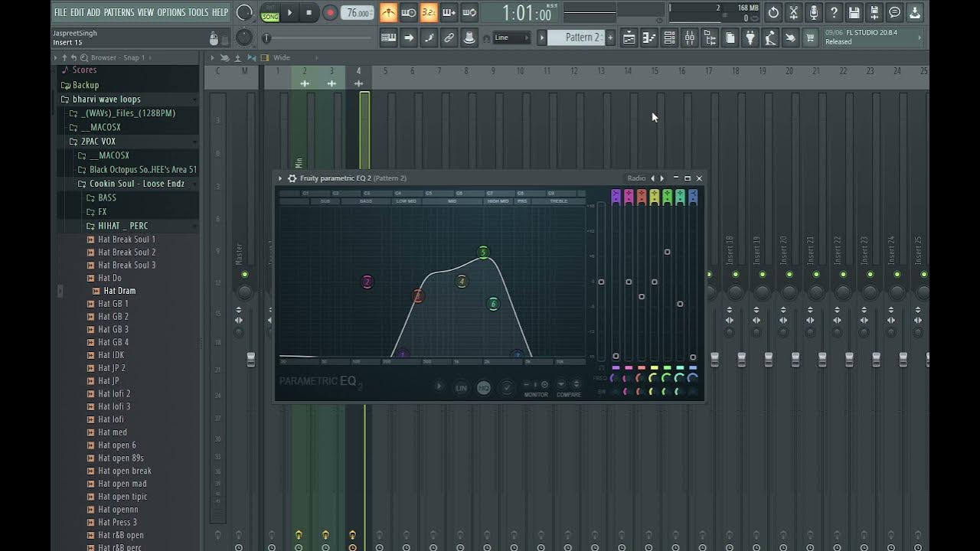Click the gear icon in EQ title bar
980x551 pixels.
coord(292,178)
